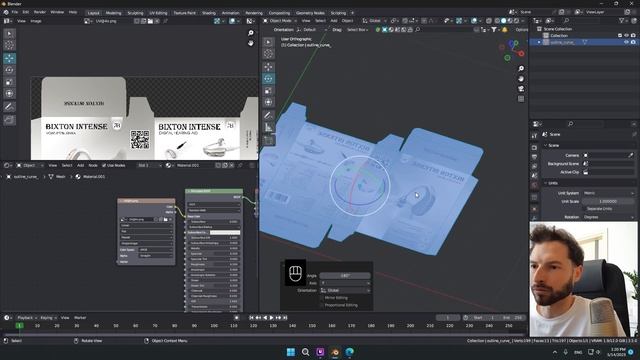This screenshot has height=360, width=640.
Task: Click the Angle value slider field
Action: (x=345, y=276)
